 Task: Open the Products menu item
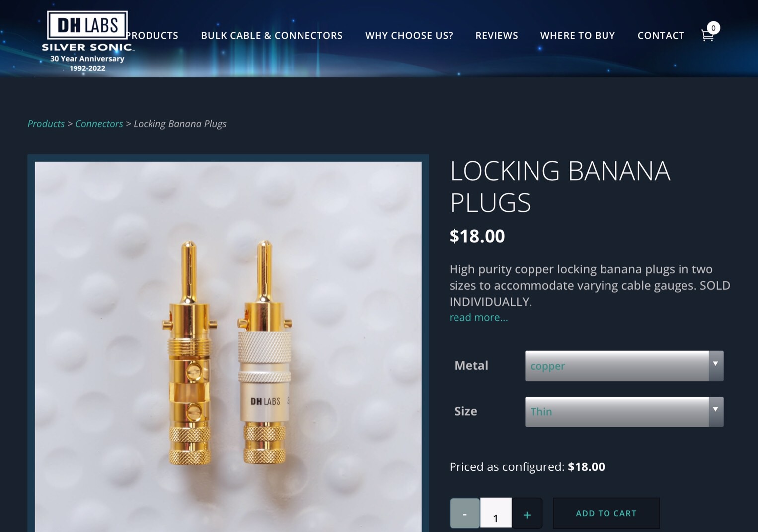coord(152,36)
